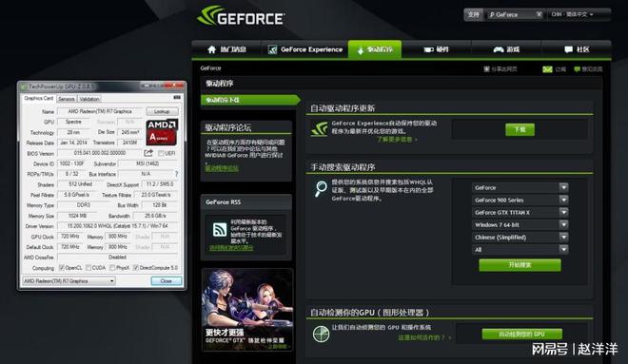The image size is (628, 364).
Task: Click the magnifier icon beside manual driver search
Action: pyautogui.click(x=321, y=189)
